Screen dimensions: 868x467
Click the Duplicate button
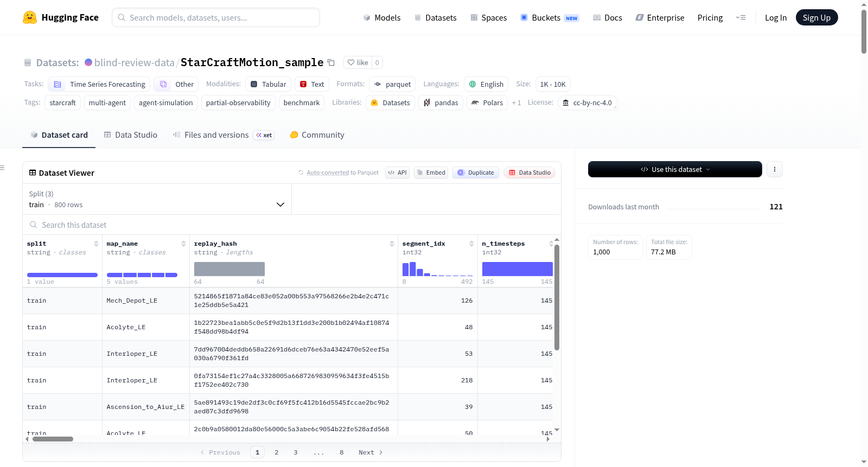coord(476,172)
